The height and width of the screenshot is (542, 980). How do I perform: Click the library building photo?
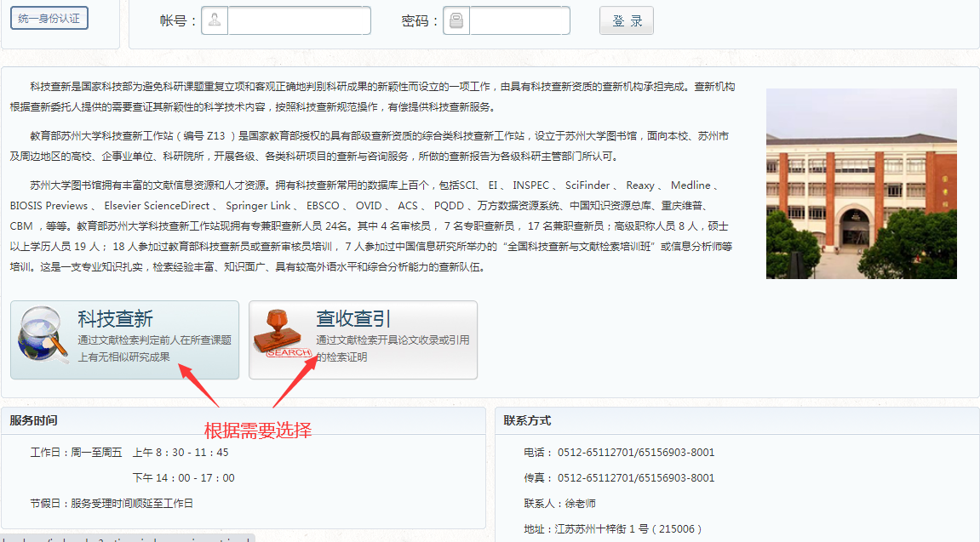click(862, 184)
